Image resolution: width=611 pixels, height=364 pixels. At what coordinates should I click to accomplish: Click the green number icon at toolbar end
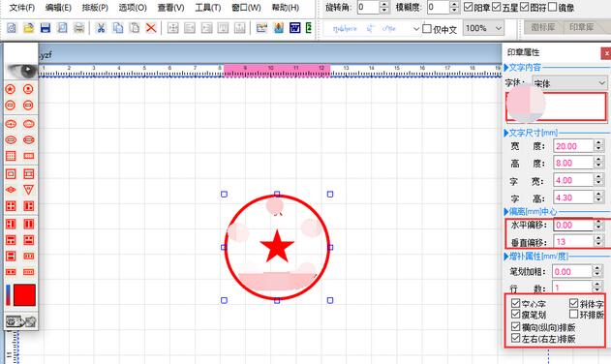[309, 28]
